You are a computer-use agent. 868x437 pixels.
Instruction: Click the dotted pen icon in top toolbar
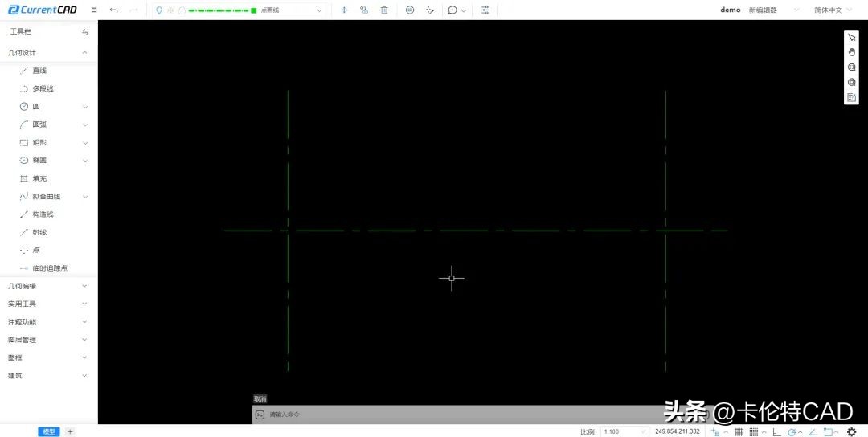click(x=429, y=10)
